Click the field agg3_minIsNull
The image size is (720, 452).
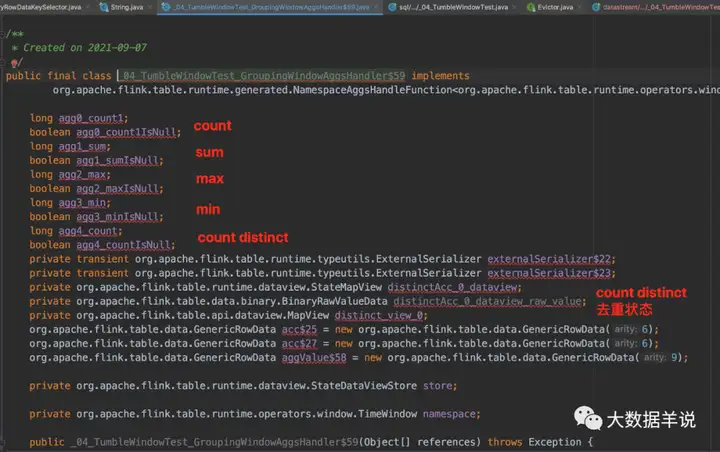point(118,217)
